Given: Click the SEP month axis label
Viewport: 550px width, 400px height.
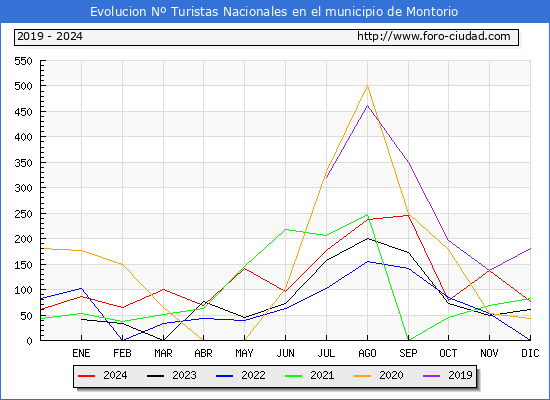Looking at the screenshot, I should (408, 353).
